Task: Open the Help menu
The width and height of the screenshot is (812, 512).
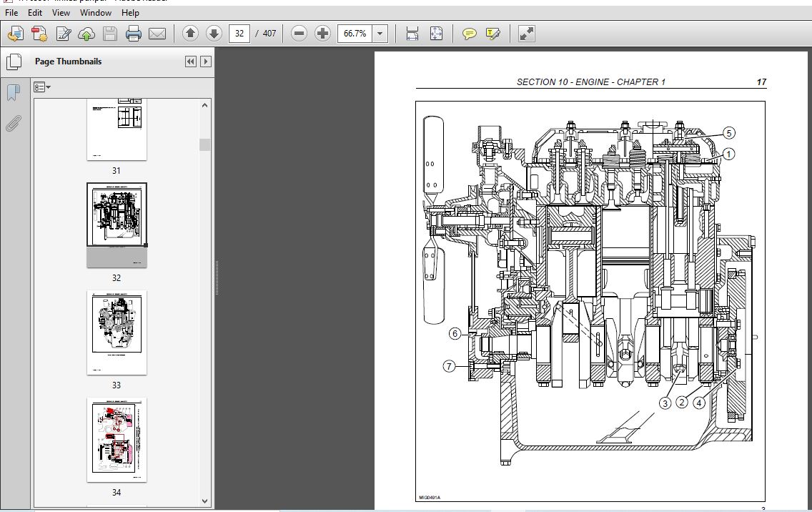Action: [130, 12]
